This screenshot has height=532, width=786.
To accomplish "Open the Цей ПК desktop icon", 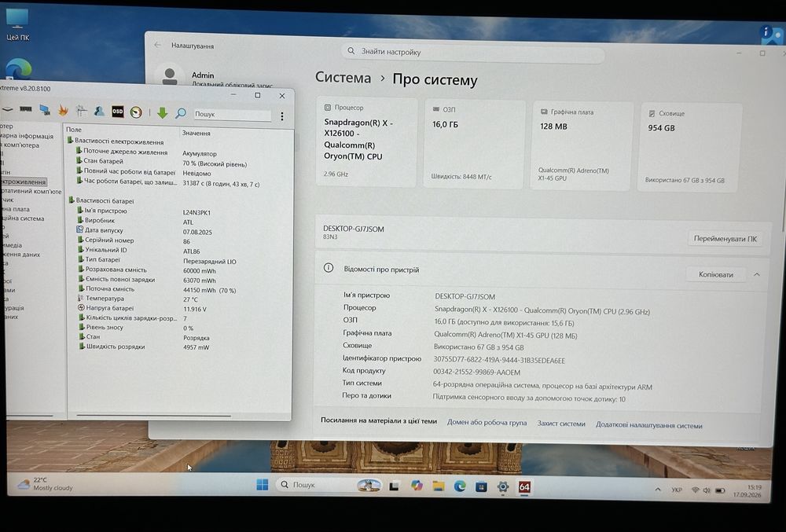I will pyautogui.click(x=17, y=26).
